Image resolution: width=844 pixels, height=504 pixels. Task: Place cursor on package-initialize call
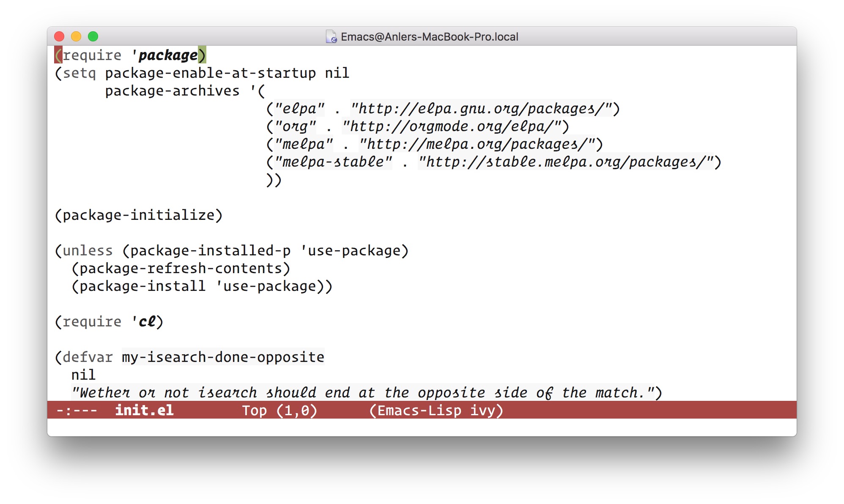(x=138, y=215)
